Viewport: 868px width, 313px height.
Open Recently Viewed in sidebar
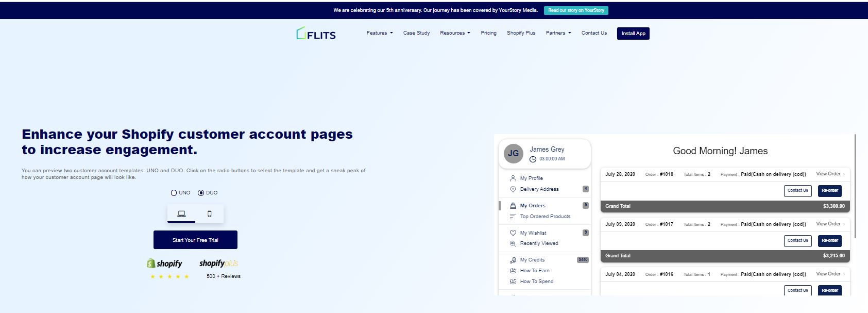539,243
